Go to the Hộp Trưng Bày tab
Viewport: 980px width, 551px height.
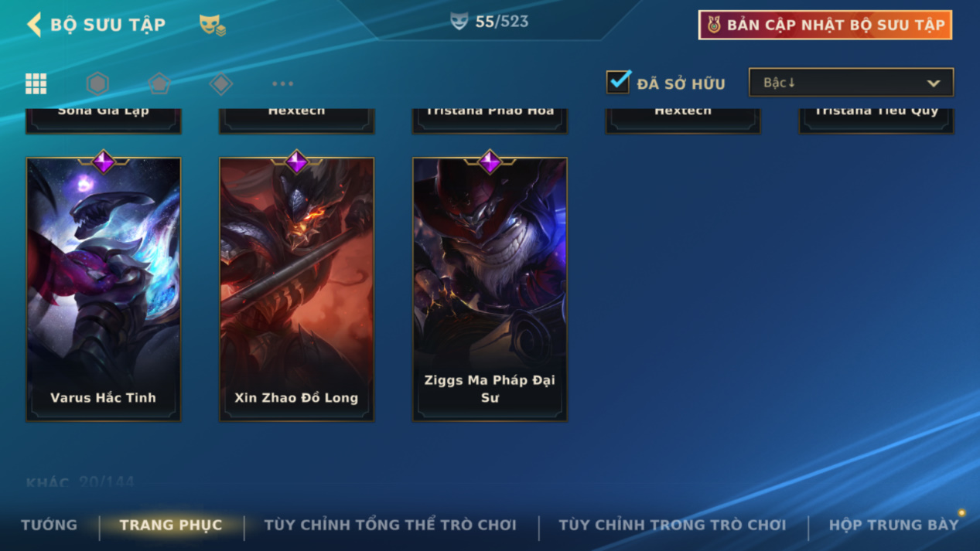pyautogui.click(x=893, y=525)
